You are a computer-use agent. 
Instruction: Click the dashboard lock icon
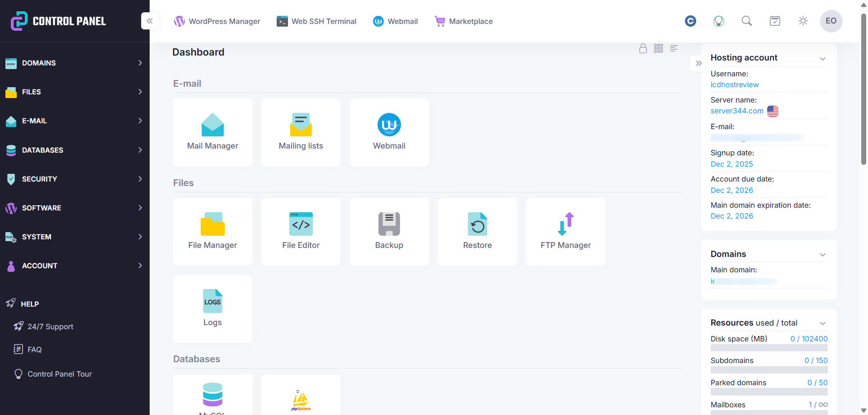tap(643, 48)
